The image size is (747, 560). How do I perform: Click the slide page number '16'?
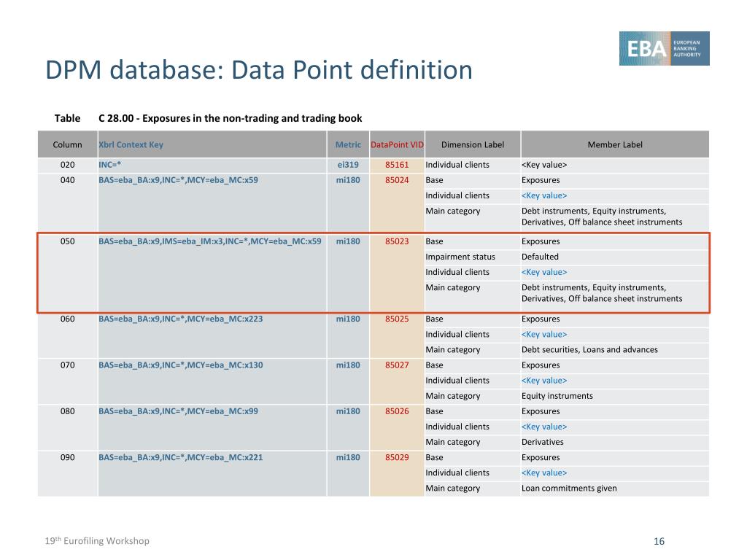tap(659, 541)
